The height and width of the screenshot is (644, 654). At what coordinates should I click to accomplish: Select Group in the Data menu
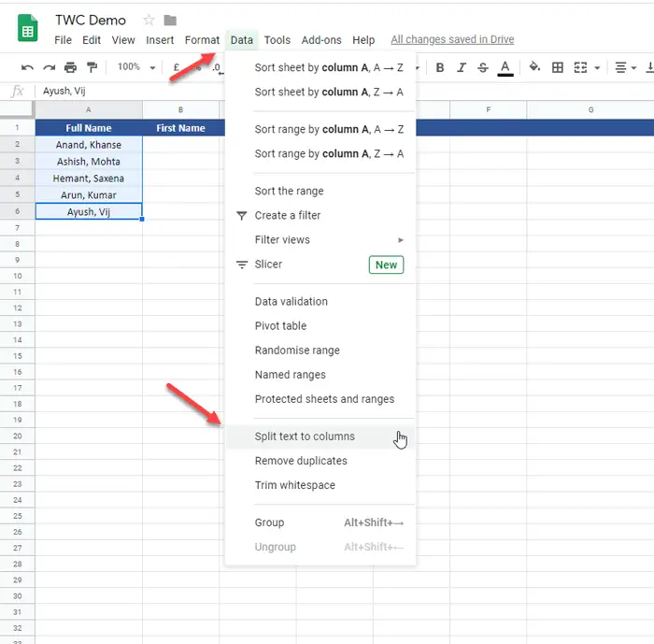(320, 522)
